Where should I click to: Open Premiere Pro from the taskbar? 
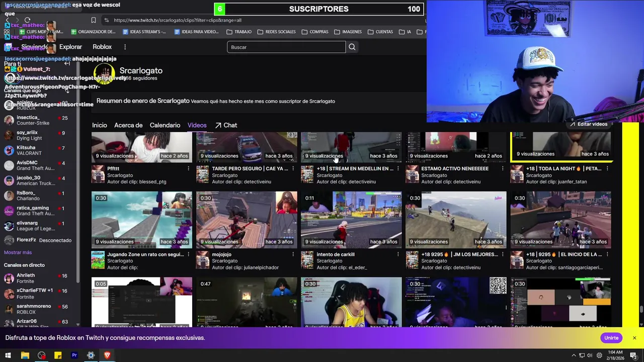pyautogui.click(x=74, y=355)
